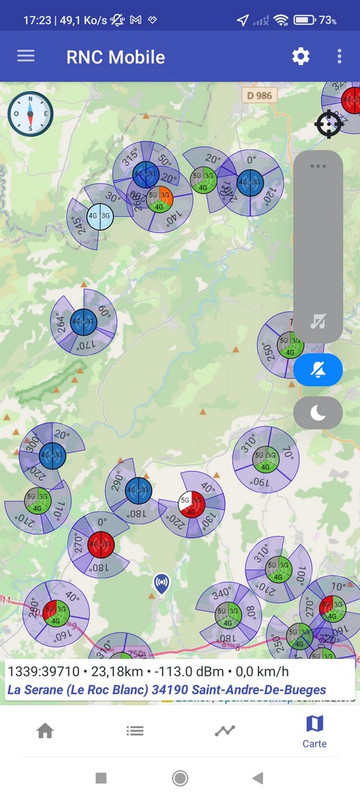Select blue tower with 315° and 50° sectors
This screenshot has height=800, width=360.
145,174
